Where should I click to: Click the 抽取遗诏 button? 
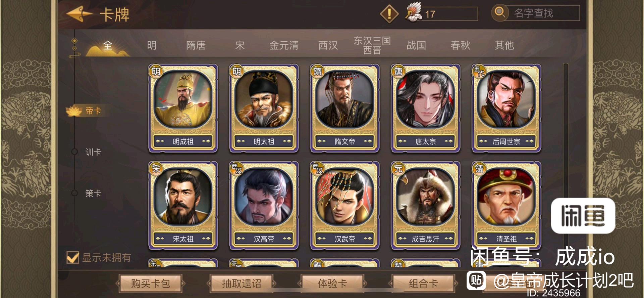241,284
